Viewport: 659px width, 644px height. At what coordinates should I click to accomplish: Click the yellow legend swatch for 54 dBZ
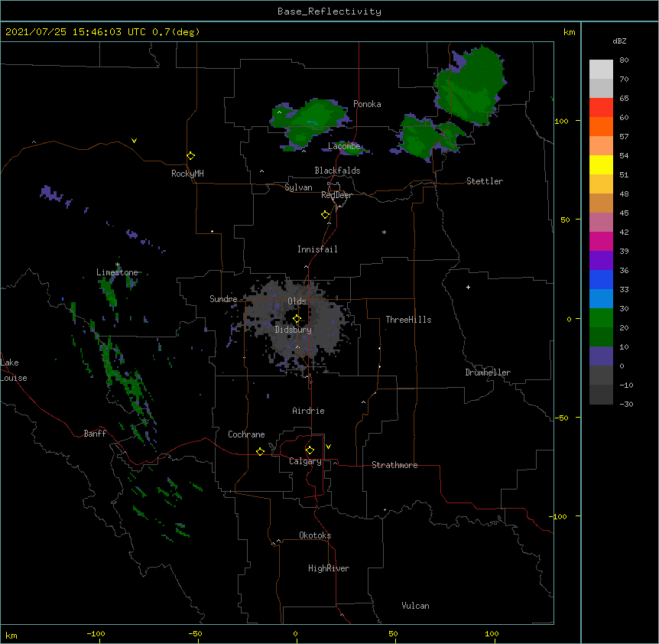click(x=601, y=164)
